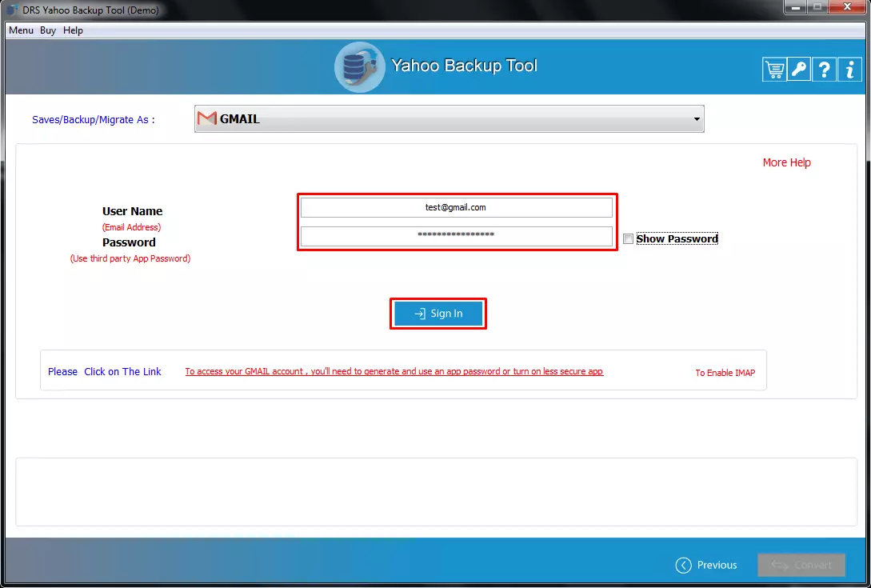Viewport: 871px width, 588px height.
Task: Open the More Help link
Action: coord(786,162)
